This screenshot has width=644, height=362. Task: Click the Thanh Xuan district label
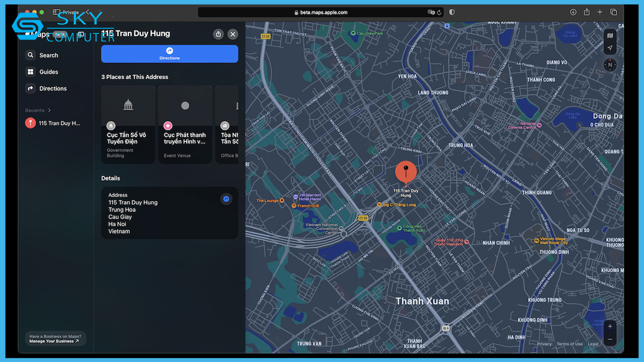422,301
